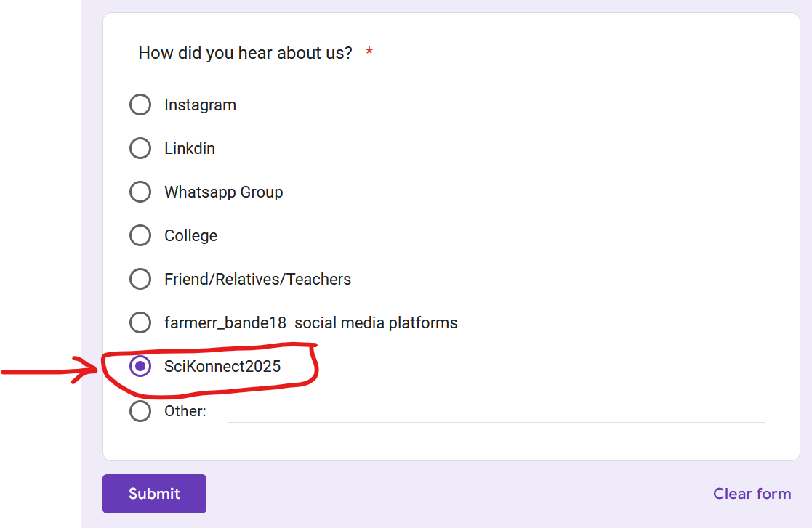Click the College label text
This screenshot has height=528, width=812.
(x=190, y=235)
